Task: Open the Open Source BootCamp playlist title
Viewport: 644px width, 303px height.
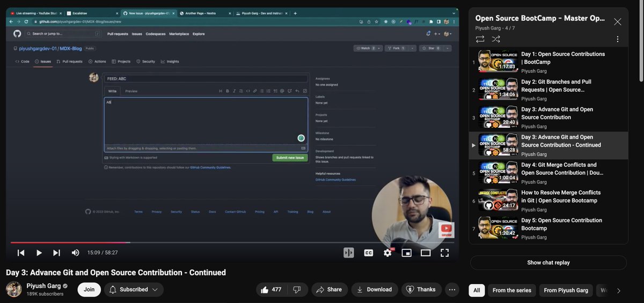Action: 540,18
